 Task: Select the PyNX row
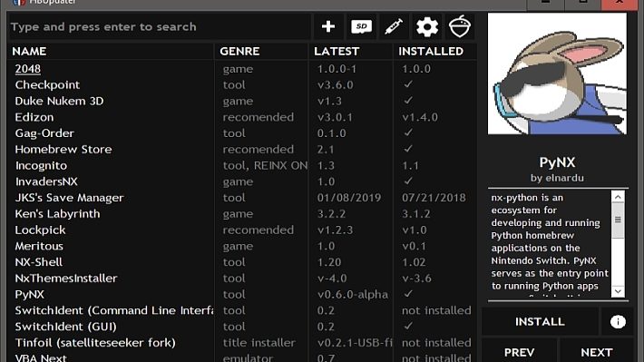click(242, 294)
